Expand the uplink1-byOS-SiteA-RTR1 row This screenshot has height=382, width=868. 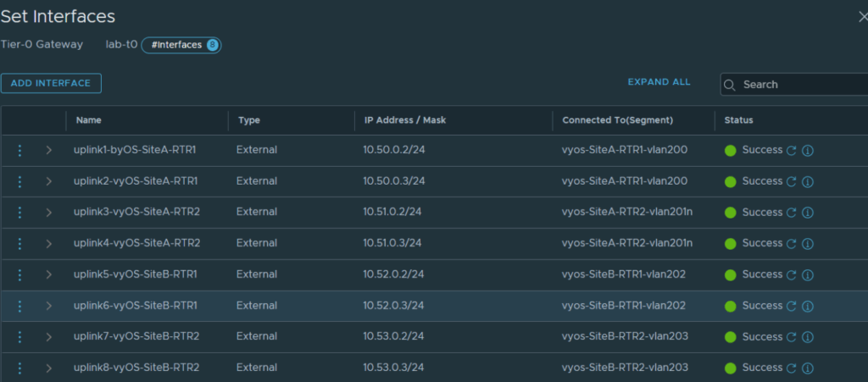pyautogui.click(x=48, y=150)
